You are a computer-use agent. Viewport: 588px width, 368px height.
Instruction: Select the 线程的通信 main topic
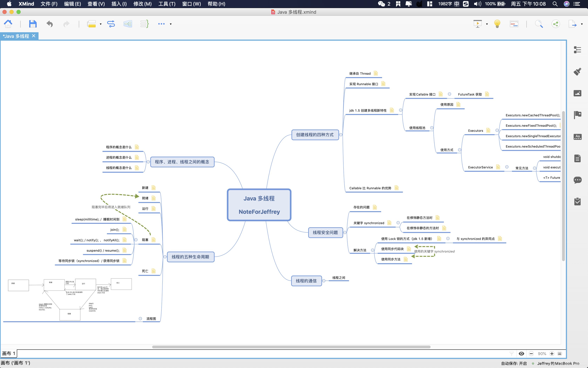306,281
